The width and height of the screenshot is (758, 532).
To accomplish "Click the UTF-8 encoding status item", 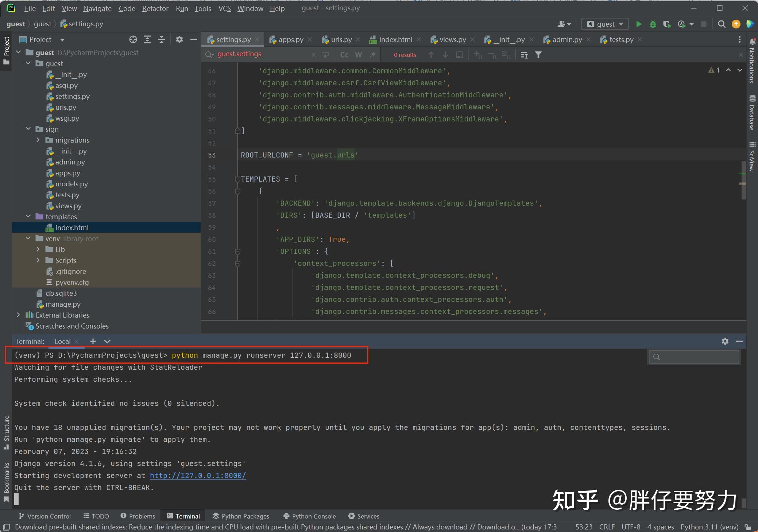I will pyautogui.click(x=631, y=527).
